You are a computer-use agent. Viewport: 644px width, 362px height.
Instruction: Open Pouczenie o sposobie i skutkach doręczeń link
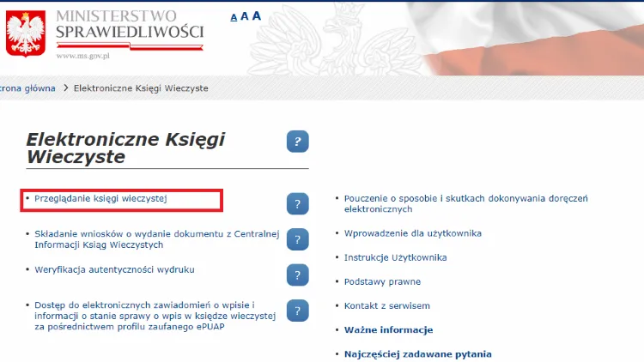pyautogui.click(x=465, y=203)
